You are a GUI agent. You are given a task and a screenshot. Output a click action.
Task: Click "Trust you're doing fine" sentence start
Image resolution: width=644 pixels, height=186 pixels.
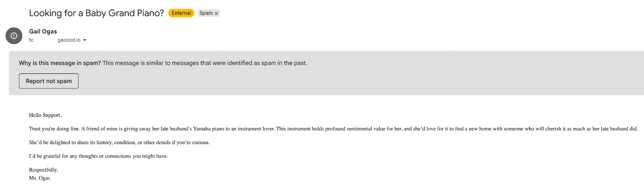[x=54, y=129]
